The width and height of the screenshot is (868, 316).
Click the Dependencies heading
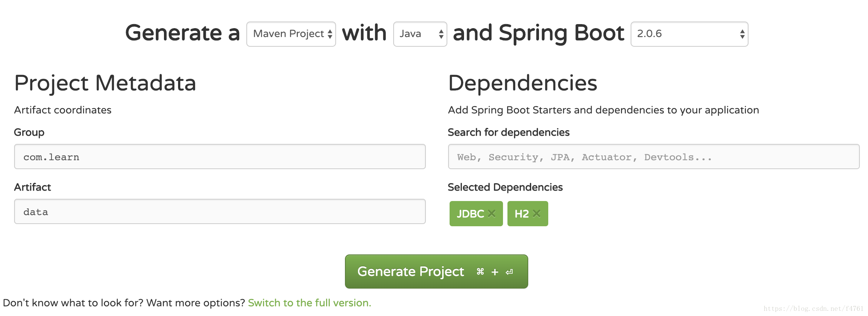(x=523, y=83)
